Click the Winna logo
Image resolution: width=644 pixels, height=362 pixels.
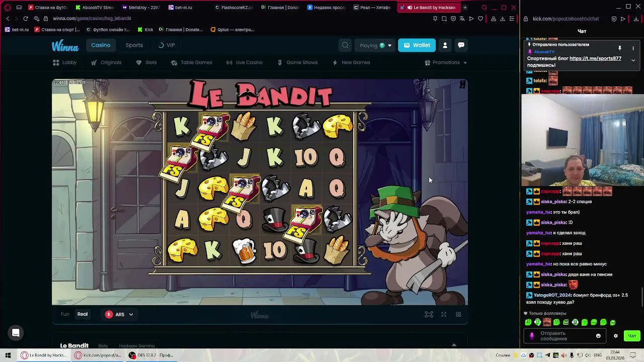[65, 46]
